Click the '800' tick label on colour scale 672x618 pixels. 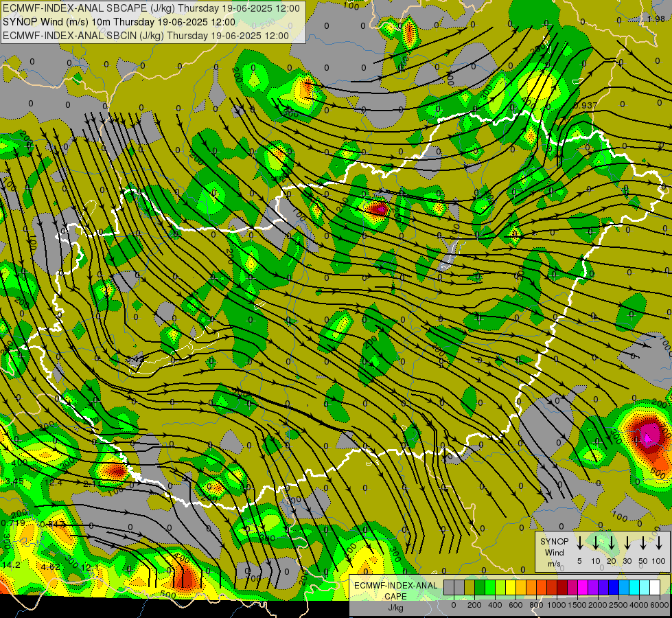(536, 605)
